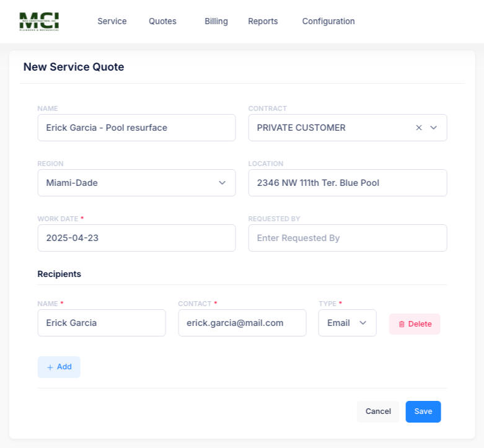Click the Work Date field
Screen dimensions: 484x448
[136, 238]
